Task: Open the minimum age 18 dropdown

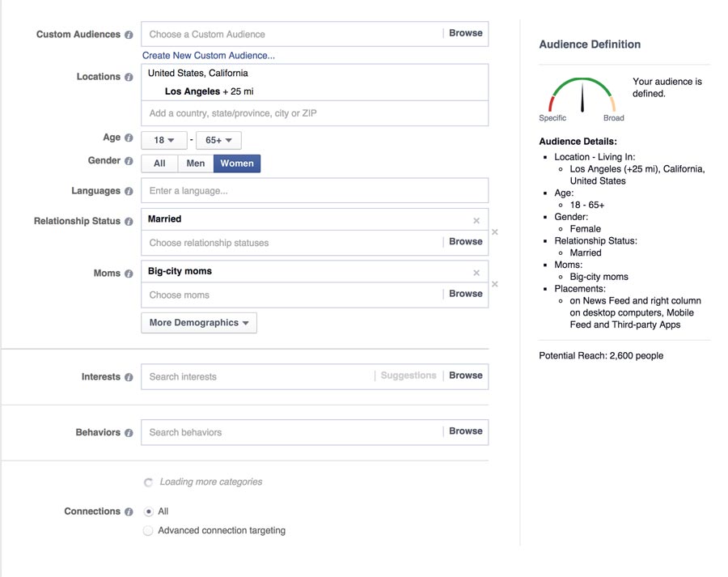Action: point(164,140)
